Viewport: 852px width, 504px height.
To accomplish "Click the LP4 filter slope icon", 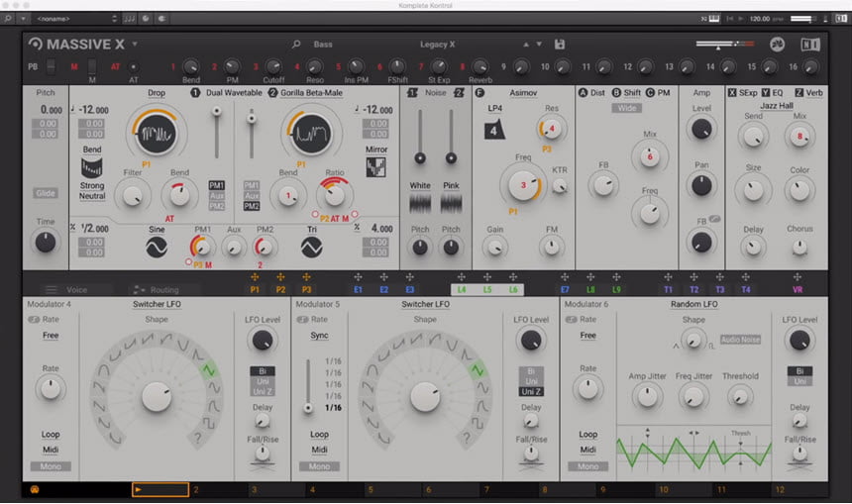I will [x=494, y=130].
